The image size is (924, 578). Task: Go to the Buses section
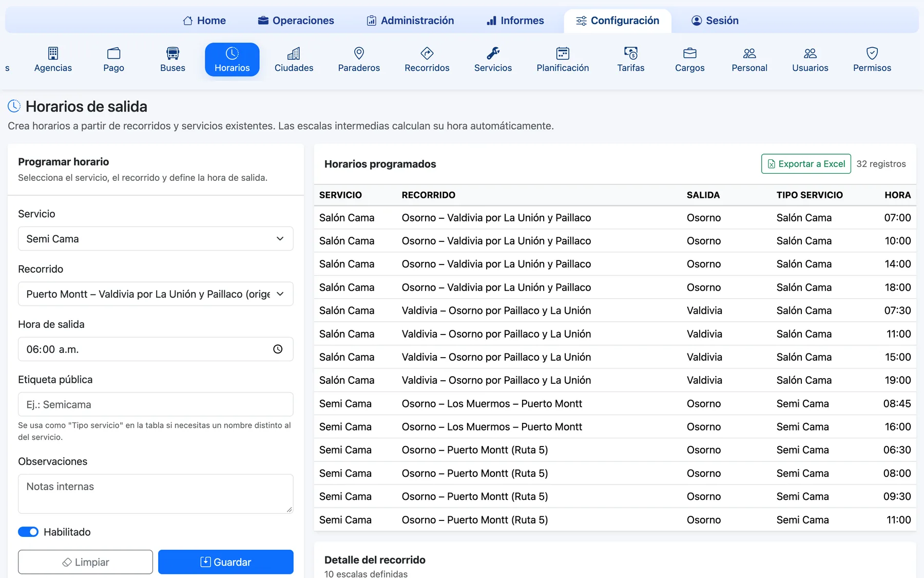point(172,60)
